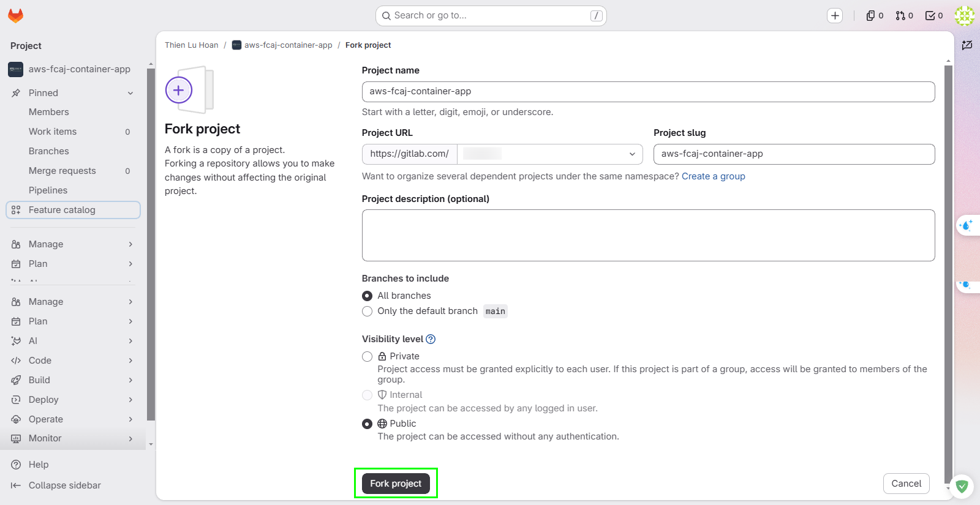Click the sidebar vertical scrollbar

pyautogui.click(x=151, y=245)
